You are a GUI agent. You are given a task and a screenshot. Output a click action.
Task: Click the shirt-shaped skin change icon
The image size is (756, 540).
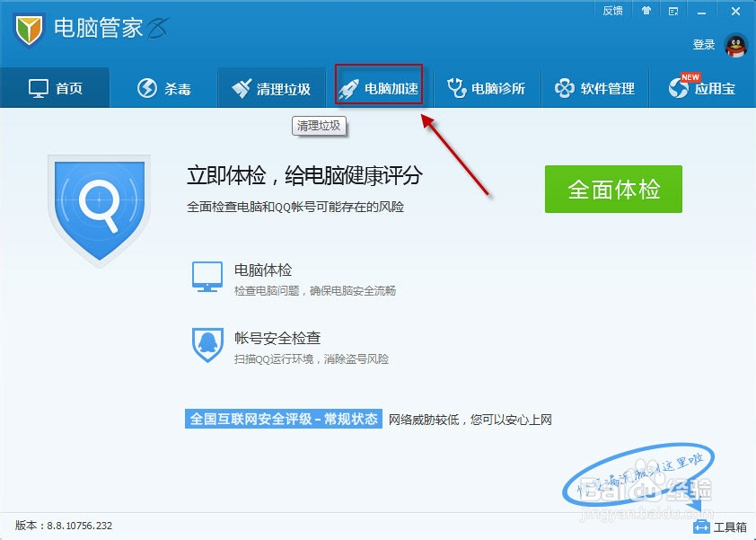click(645, 11)
